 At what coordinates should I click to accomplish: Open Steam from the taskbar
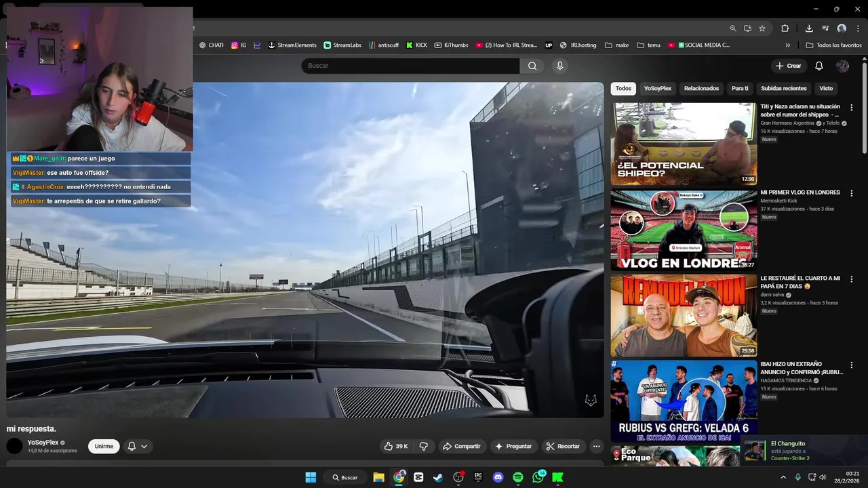point(438,477)
